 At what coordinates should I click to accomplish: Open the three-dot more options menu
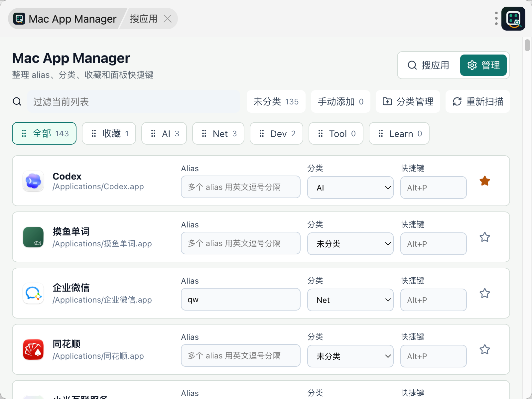496,19
